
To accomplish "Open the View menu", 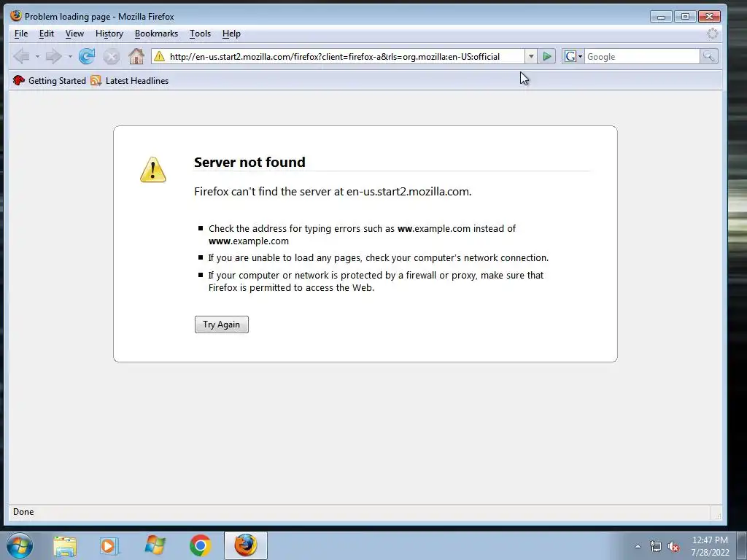I will point(74,34).
